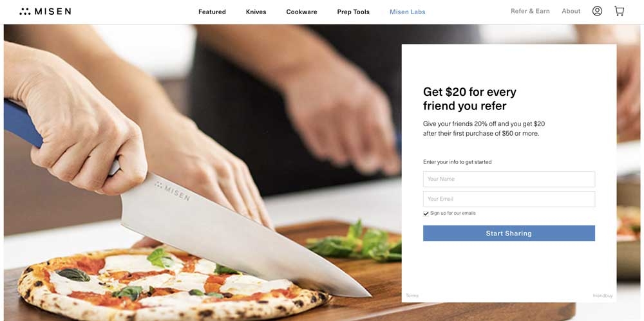Open the Cookware menu
The image size is (644, 321).
(x=301, y=12)
